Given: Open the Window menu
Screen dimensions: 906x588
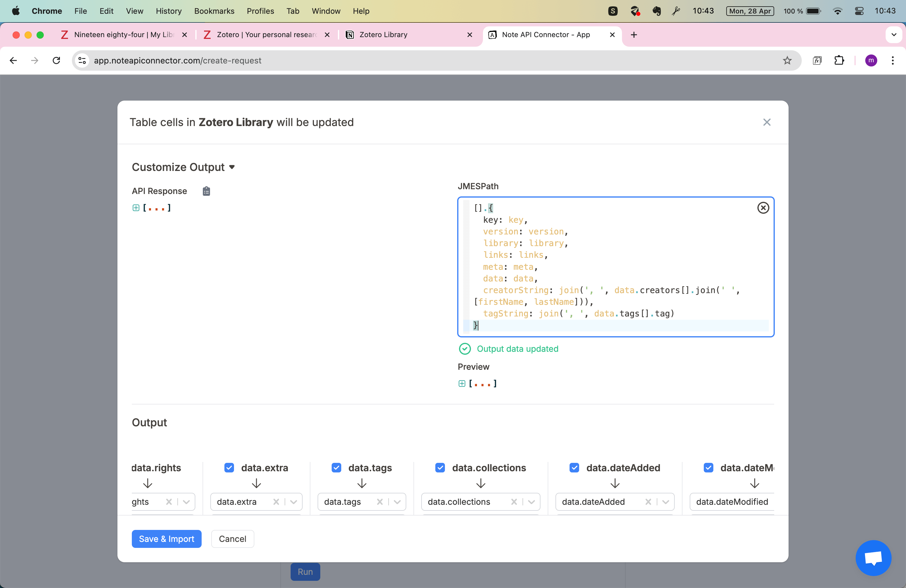Looking at the screenshot, I should pos(326,11).
